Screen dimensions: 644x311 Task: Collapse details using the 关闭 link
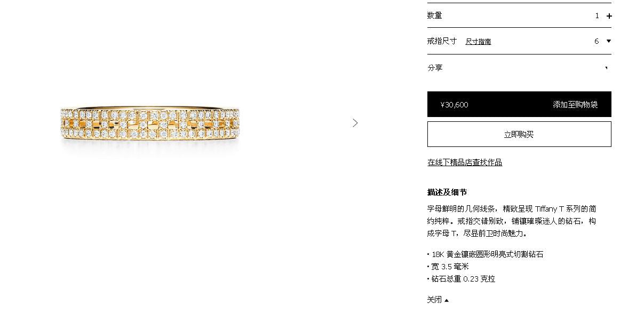[x=434, y=300]
